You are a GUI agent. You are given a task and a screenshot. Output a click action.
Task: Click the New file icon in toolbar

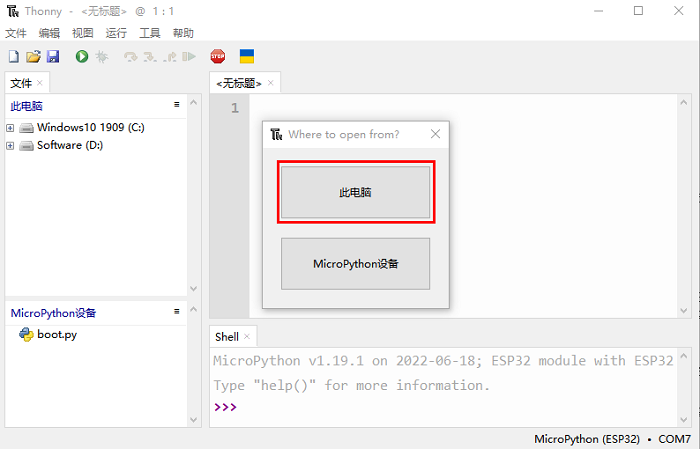click(x=14, y=57)
